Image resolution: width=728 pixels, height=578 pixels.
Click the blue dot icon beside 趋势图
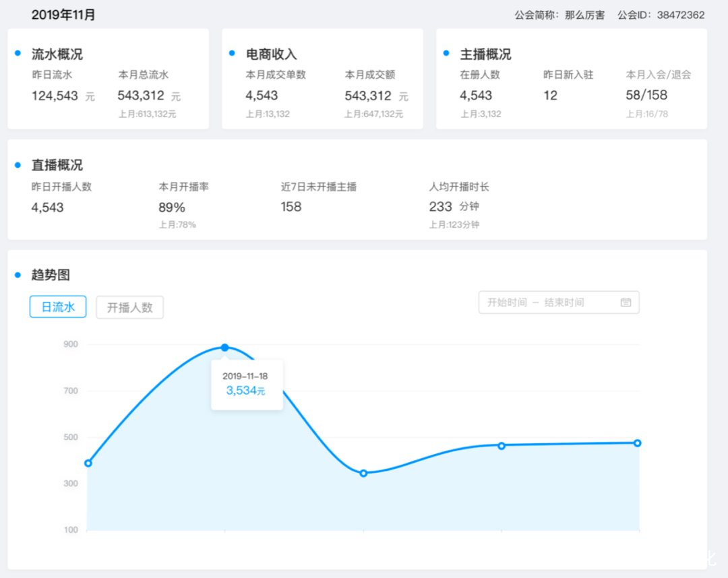pos(19,275)
